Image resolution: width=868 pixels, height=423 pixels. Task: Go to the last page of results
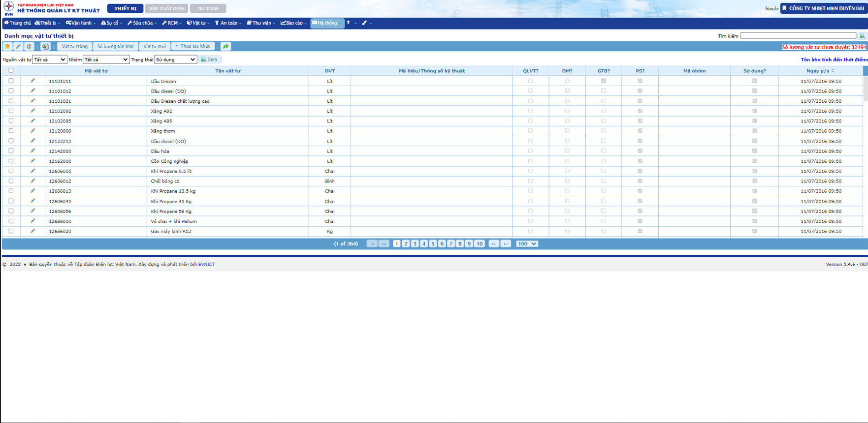tap(506, 243)
